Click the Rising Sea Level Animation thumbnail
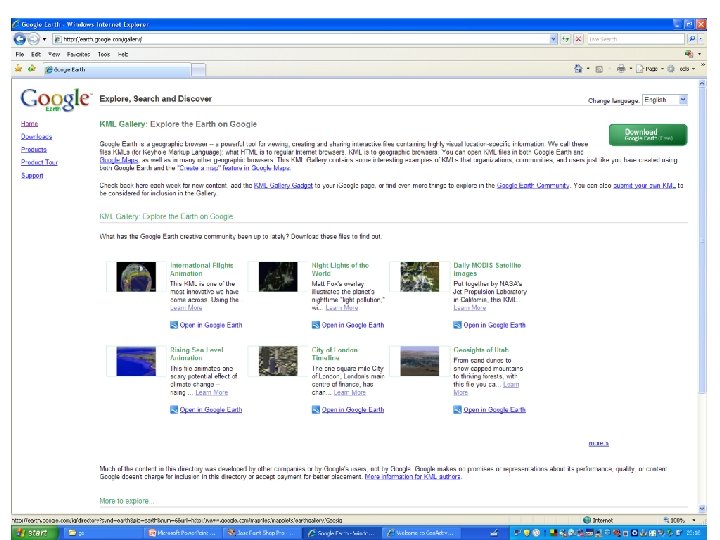Screen dimensions: 720x540 click(136, 361)
